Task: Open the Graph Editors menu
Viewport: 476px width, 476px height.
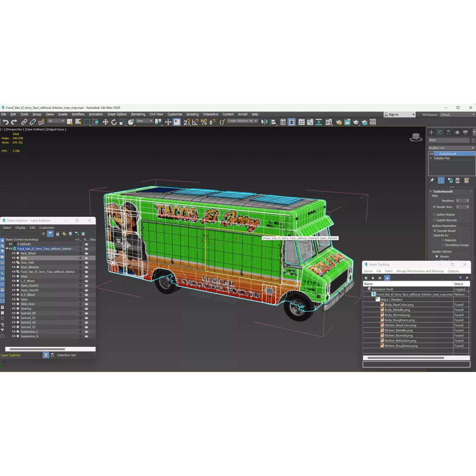Action: tap(117, 114)
